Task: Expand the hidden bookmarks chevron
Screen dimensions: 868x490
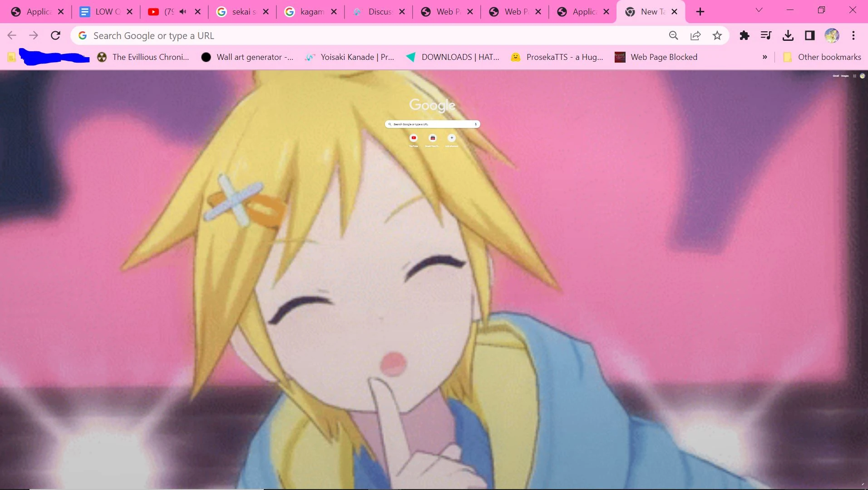Action: [765, 57]
